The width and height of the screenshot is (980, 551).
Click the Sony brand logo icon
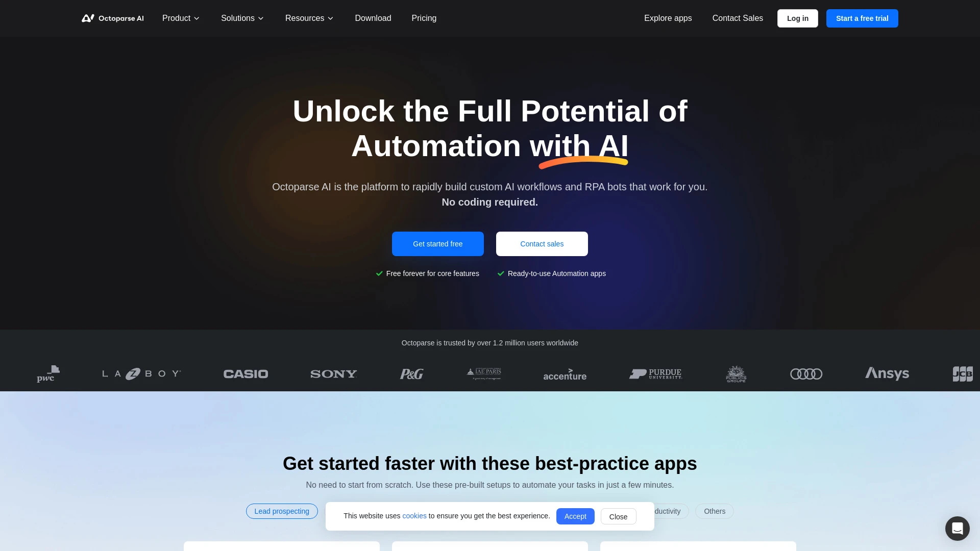[333, 373]
